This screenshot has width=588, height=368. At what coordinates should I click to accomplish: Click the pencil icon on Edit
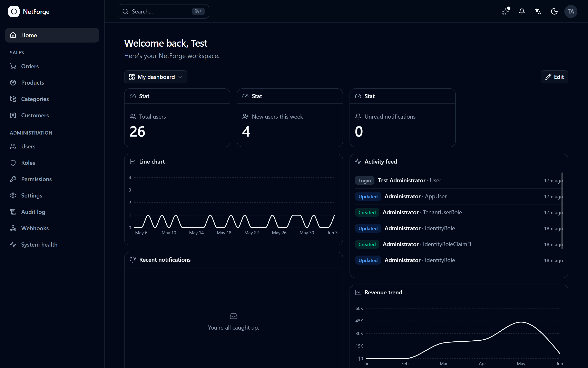[548, 77]
